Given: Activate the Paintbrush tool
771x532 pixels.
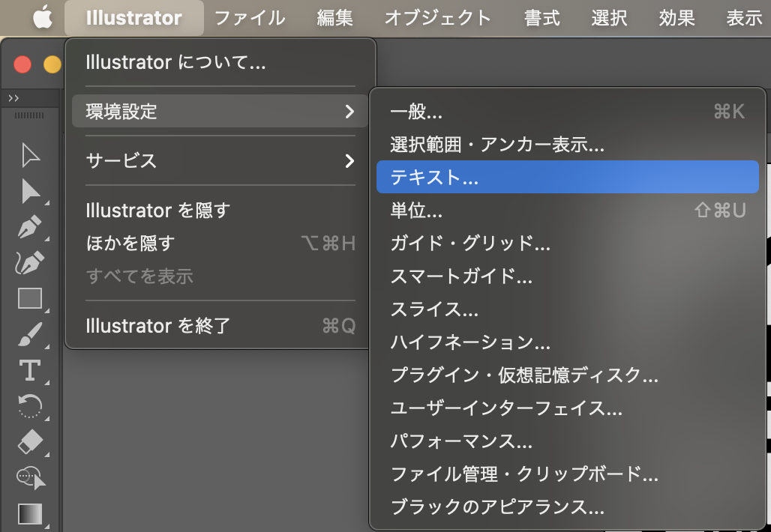Looking at the screenshot, I should 30,334.
